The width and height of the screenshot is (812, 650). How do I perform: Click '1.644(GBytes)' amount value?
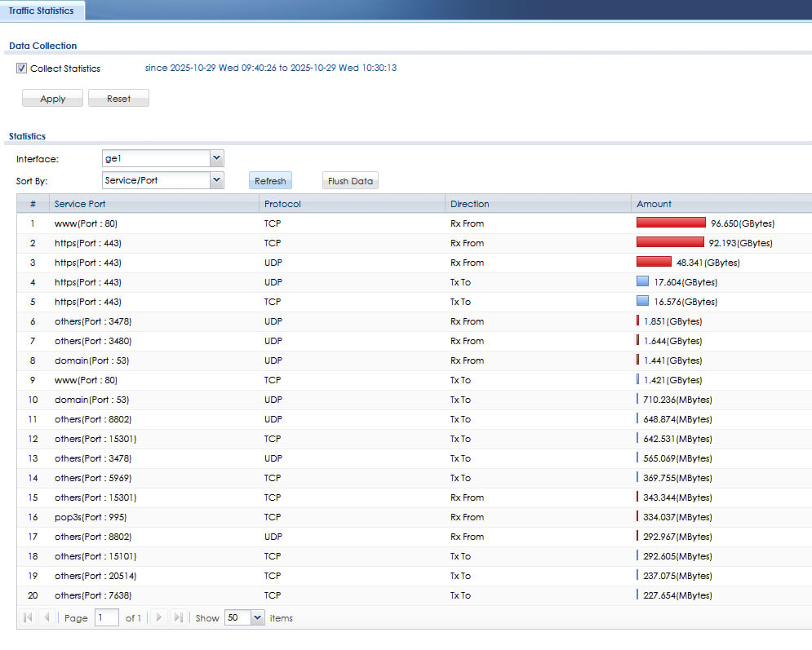672,341
